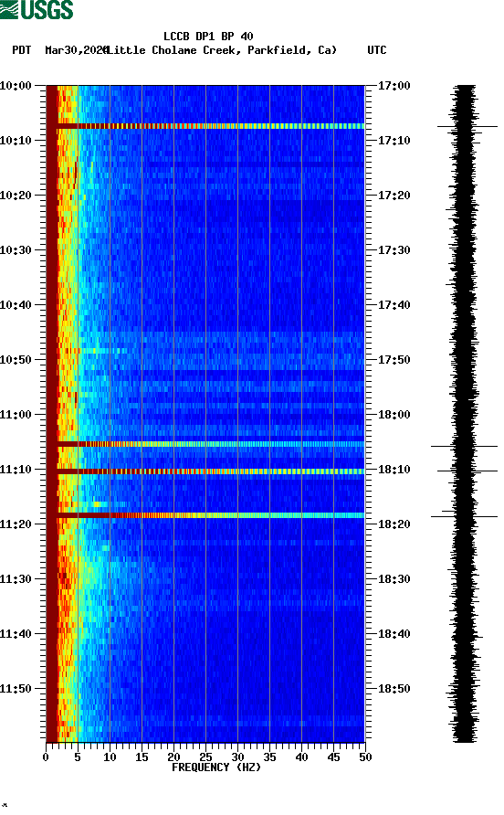Image resolution: width=504 pixels, height=815 pixels.
Task: Click the '10:20' PDT time label
Action: point(16,196)
